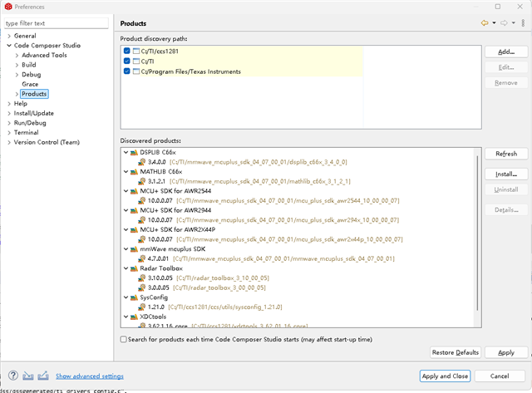
Task: Click the Radar Toolbox 3.10.0.05 version icon
Action: [142, 278]
